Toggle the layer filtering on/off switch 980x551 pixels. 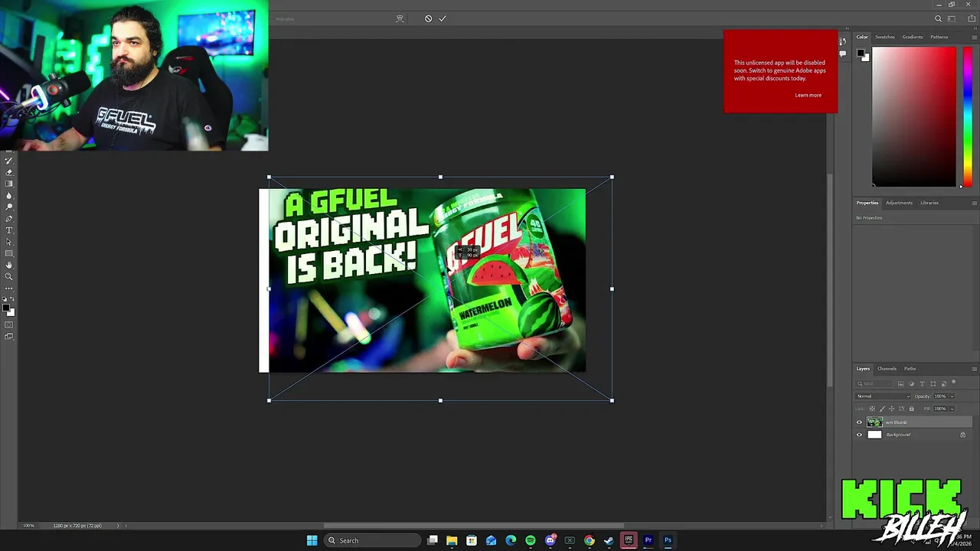tap(954, 382)
